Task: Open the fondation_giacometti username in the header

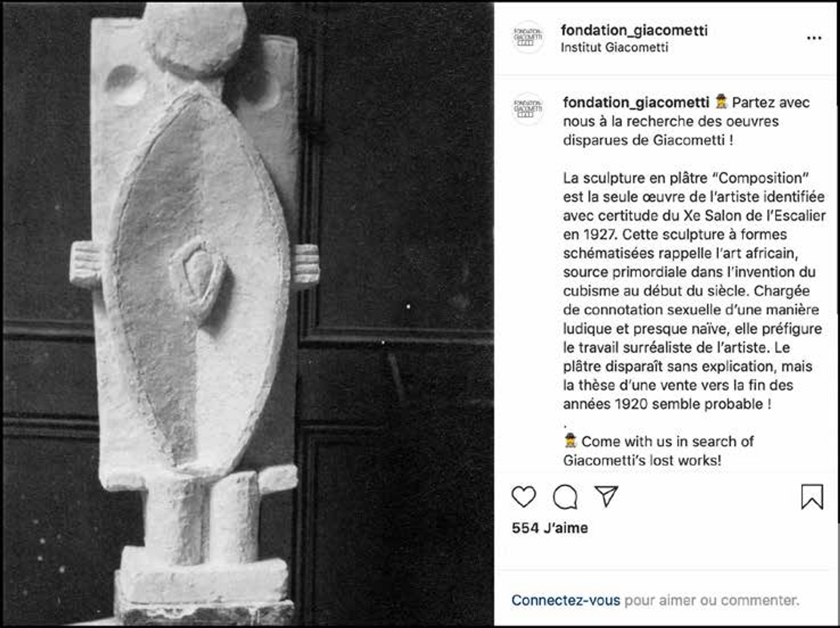Action: [634, 30]
